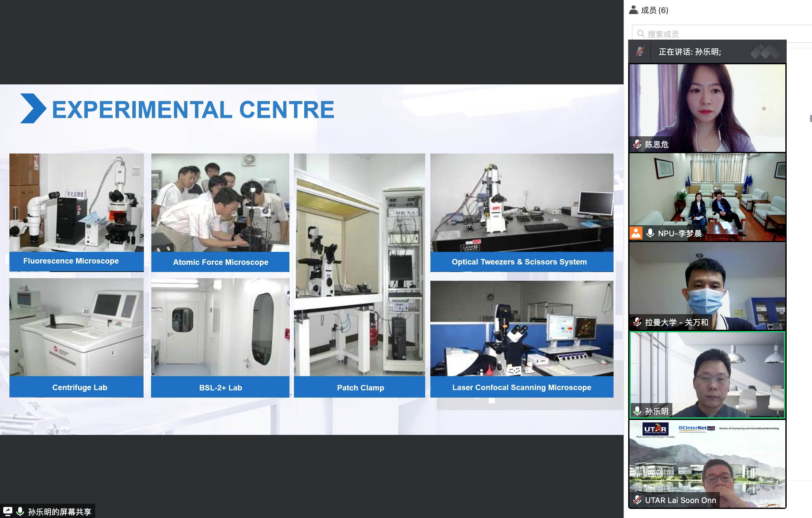Click the scrollbar handle at right edge
The height and width of the screenshot is (518, 812).
point(810,119)
